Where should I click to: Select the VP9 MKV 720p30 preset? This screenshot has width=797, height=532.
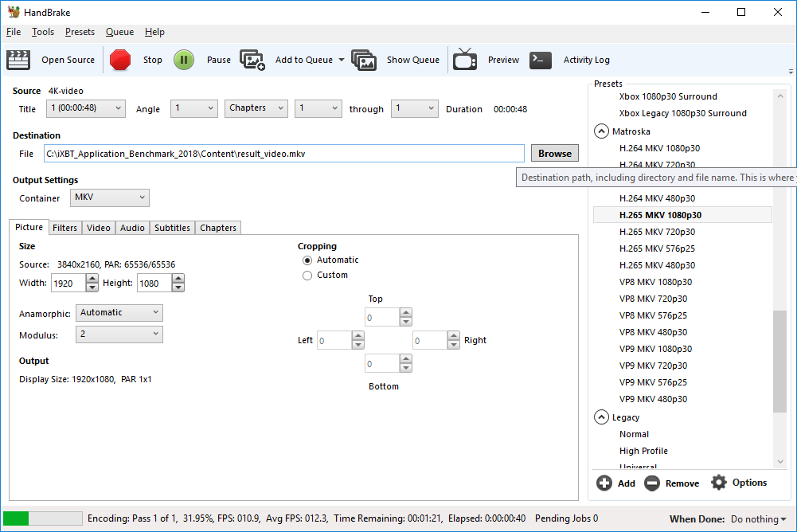click(653, 366)
